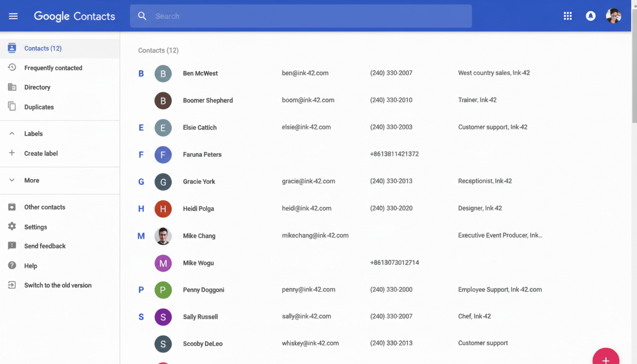Open Contacts settings
The image size is (637, 364).
[x=35, y=227]
